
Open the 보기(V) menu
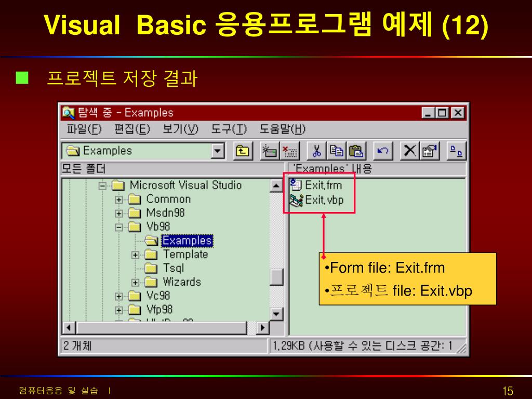[180, 129]
